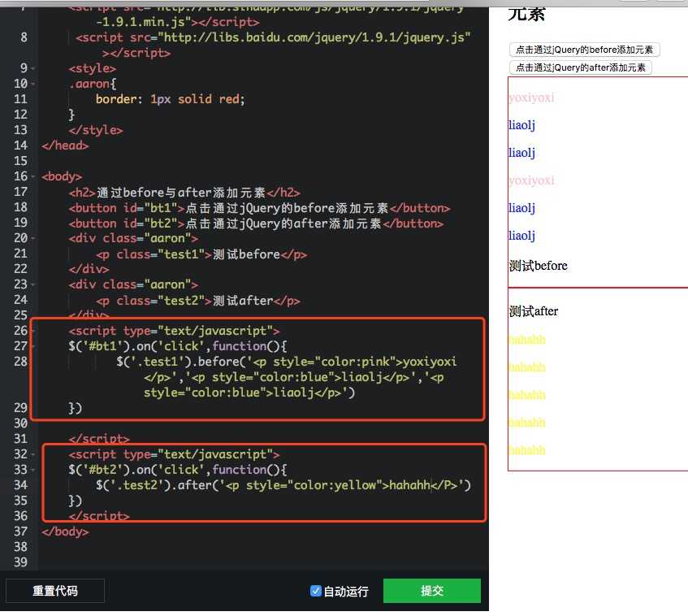
Task: Collapse the fold arrow at line 10
Action: pyautogui.click(x=33, y=84)
